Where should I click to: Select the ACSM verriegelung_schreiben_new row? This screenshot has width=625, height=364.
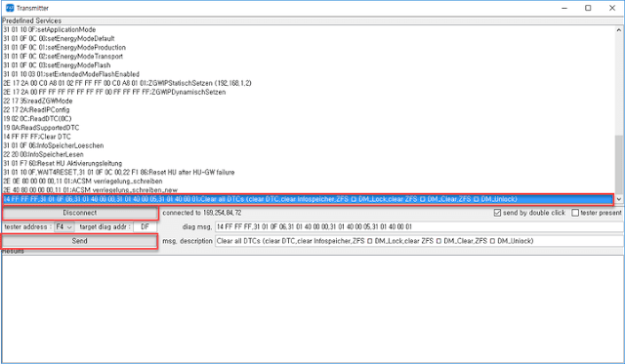(x=309, y=190)
